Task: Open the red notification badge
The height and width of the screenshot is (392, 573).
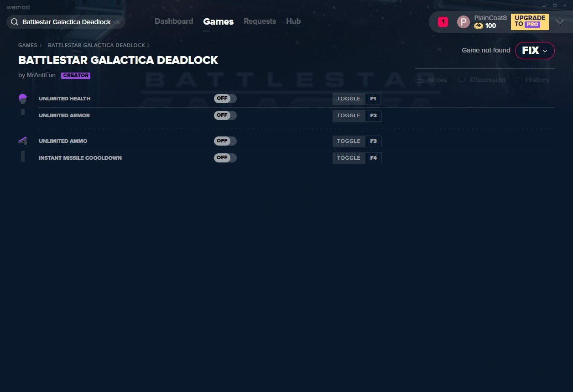Action: click(443, 22)
